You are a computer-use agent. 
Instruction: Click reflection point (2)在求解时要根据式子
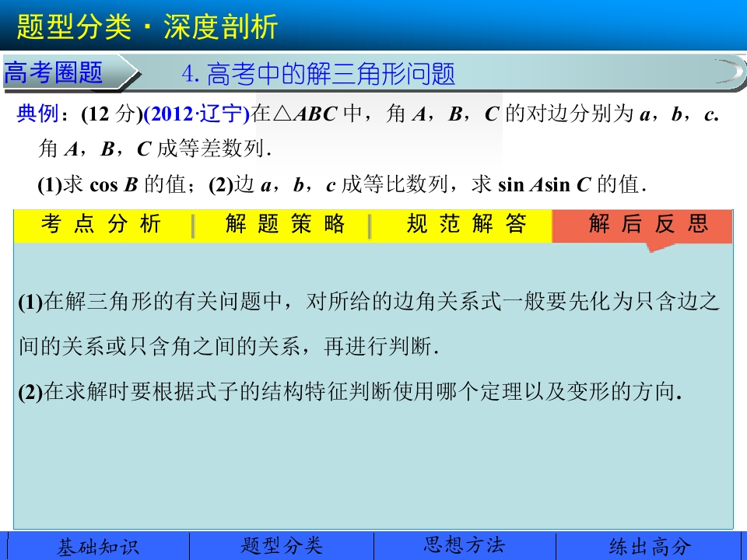[350, 392]
